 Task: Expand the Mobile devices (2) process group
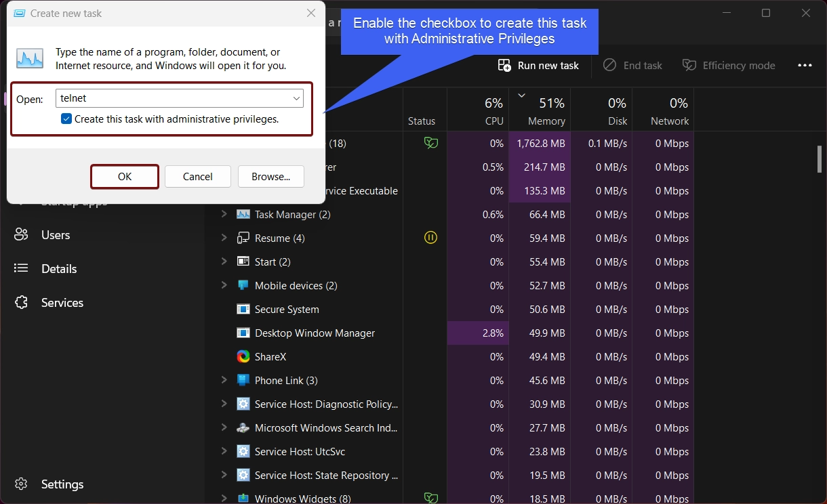tap(224, 285)
